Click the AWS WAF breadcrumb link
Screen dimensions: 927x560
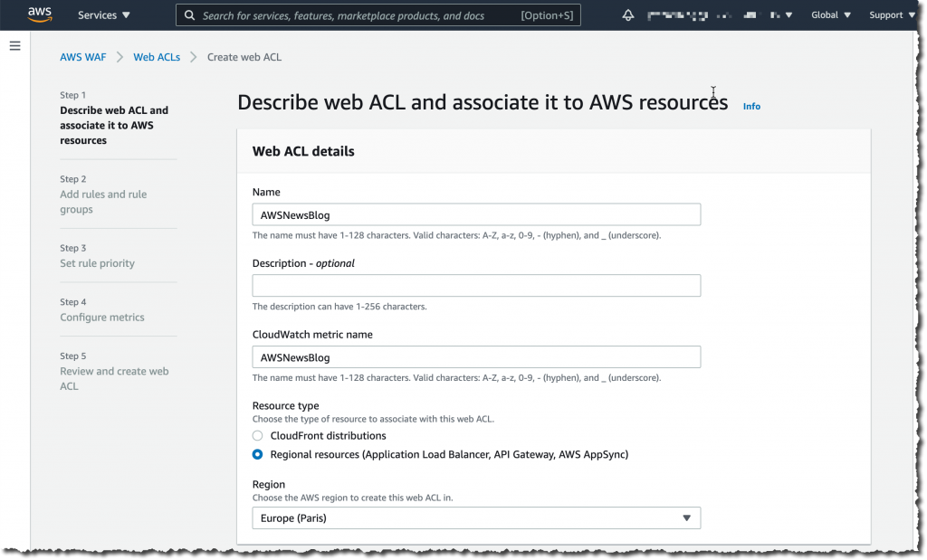[x=82, y=56]
